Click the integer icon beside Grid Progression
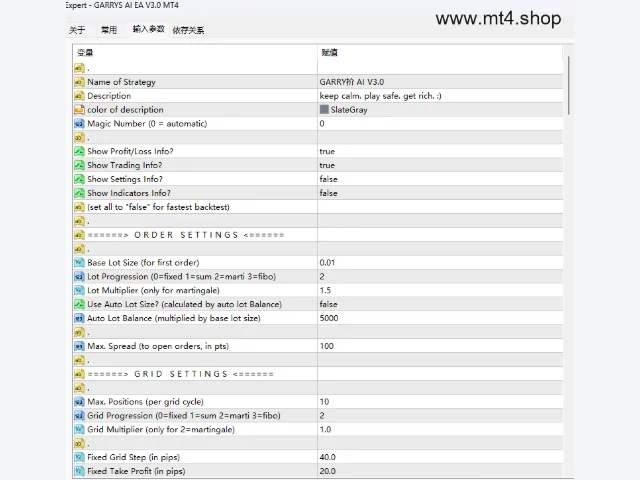The image size is (640, 480). 79,416
